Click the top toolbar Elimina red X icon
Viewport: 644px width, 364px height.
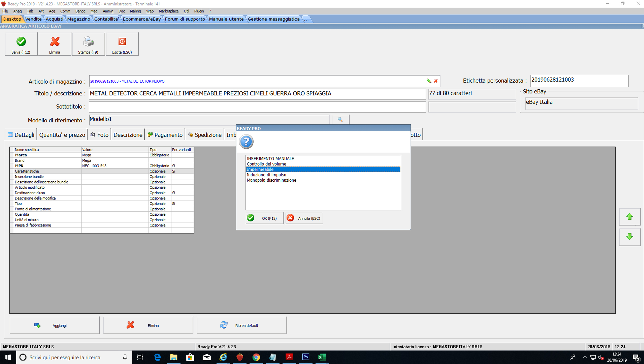(55, 42)
